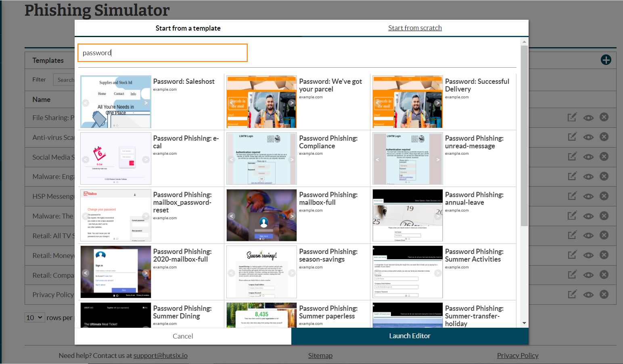Edit the Retail: Compa template row
Screen dimensions: 623x364
(x=572, y=275)
